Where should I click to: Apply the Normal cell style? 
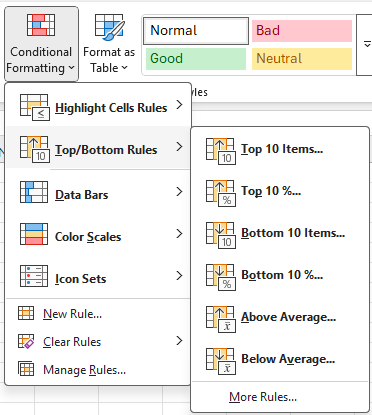coord(196,31)
